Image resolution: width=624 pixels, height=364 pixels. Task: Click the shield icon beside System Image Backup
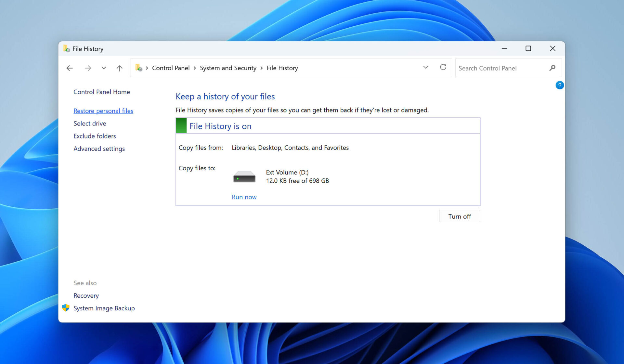tap(66, 307)
